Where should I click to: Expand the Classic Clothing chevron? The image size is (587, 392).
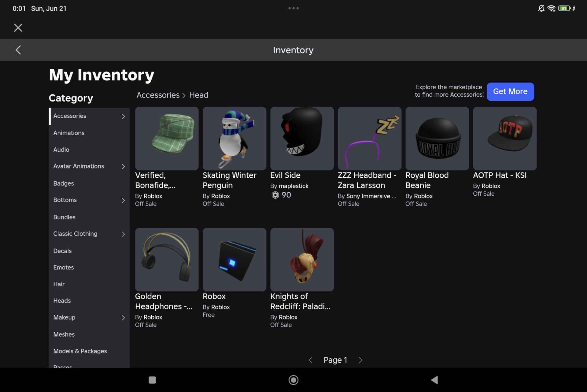(x=123, y=234)
